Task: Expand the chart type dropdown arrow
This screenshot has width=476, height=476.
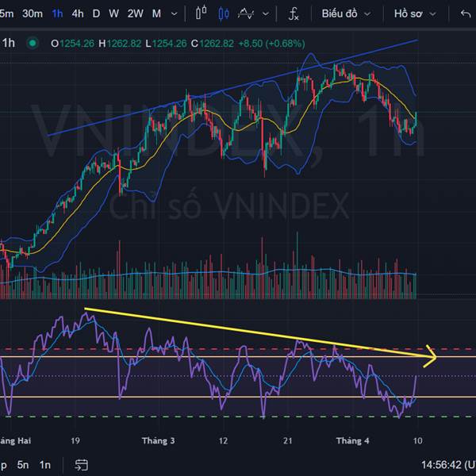Action: pos(266,14)
